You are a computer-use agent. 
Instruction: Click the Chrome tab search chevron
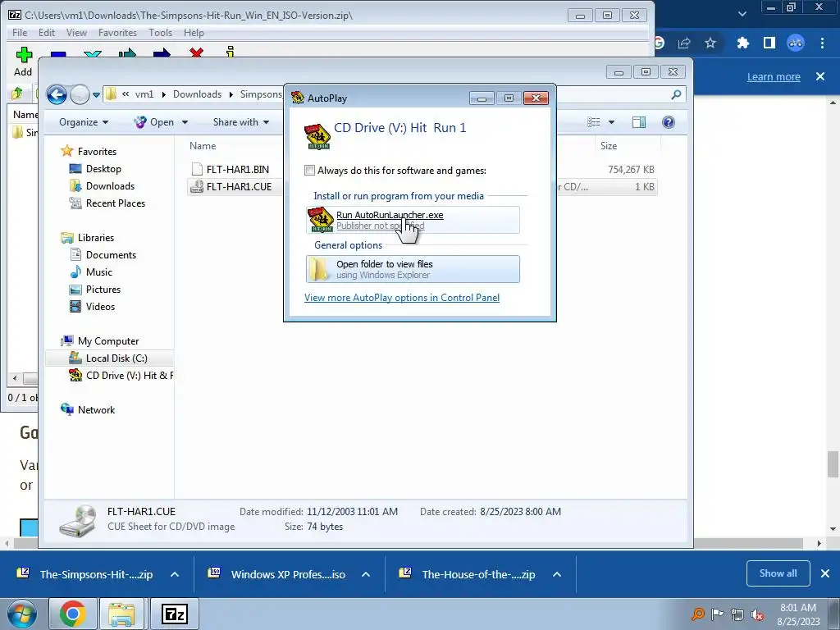[742, 14]
